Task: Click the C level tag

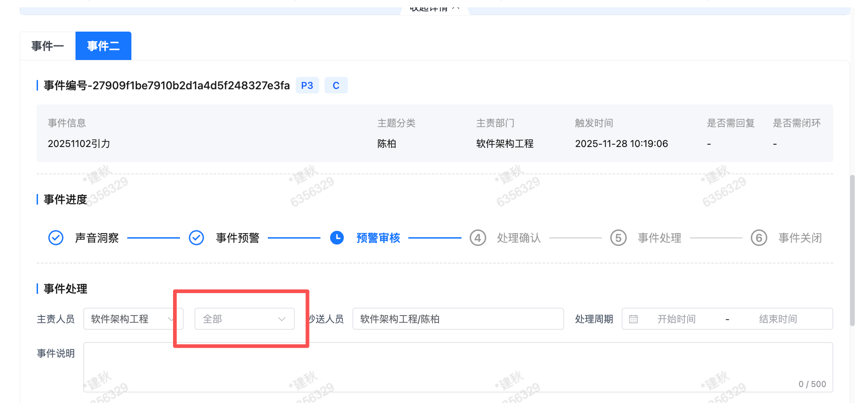Action: (336, 86)
